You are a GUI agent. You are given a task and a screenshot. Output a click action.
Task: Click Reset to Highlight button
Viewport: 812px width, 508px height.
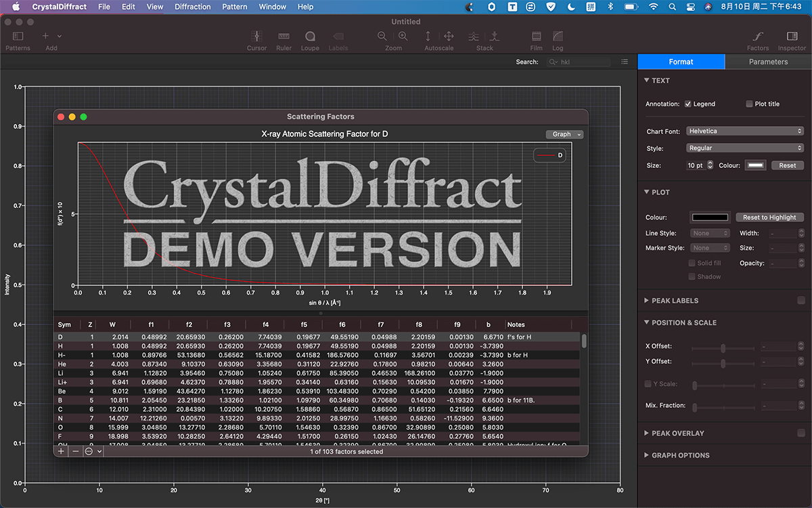click(769, 217)
